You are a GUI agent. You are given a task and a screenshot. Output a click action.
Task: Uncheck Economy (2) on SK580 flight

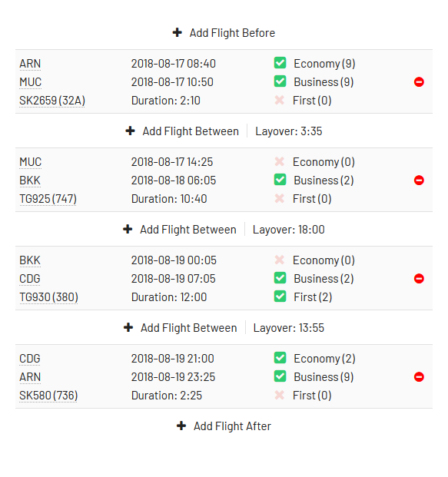280,358
